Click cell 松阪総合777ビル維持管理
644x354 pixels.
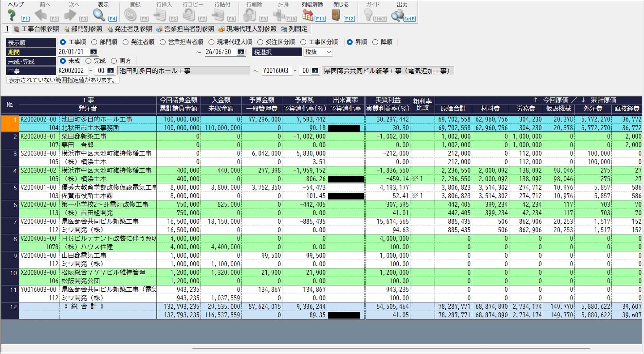click(108, 273)
